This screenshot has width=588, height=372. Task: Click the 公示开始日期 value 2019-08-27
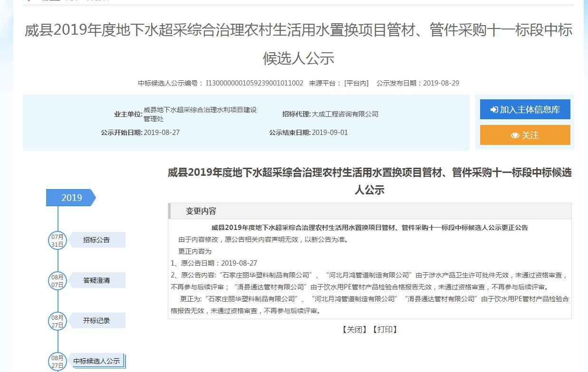pos(162,133)
